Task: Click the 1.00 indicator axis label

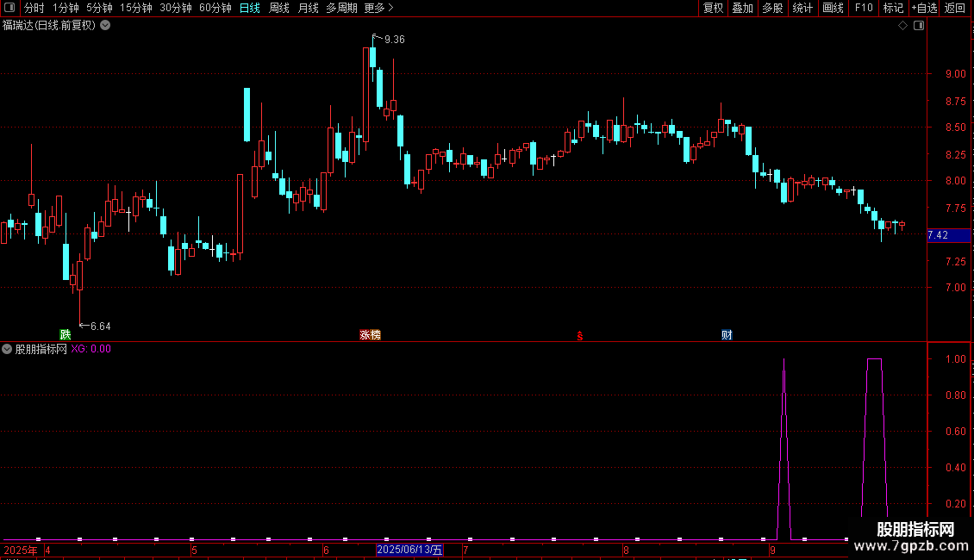Action: tap(955, 359)
